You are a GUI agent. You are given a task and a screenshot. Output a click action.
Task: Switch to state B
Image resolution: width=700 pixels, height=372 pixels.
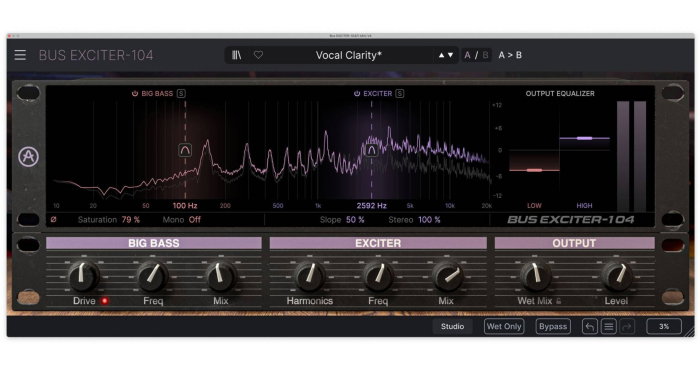click(x=485, y=55)
